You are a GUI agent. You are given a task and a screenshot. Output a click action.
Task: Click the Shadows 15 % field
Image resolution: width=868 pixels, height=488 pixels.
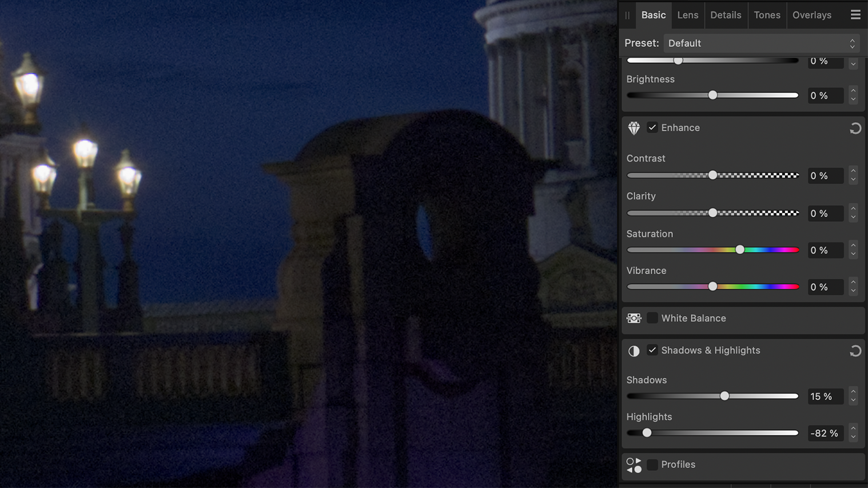[826, 397]
